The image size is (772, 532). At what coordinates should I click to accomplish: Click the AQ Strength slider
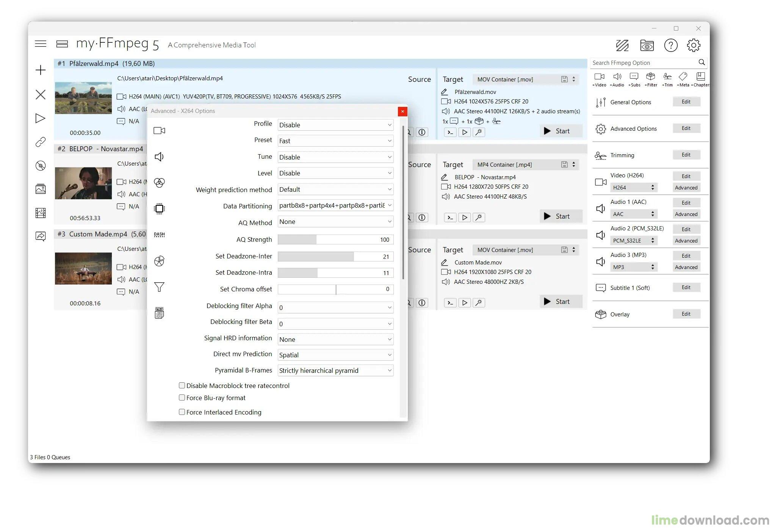[x=335, y=239]
